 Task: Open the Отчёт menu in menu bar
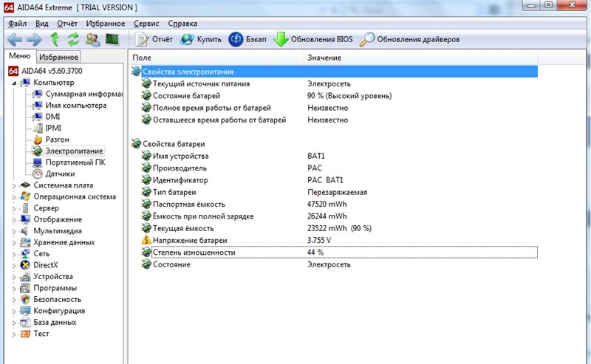tap(67, 24)
